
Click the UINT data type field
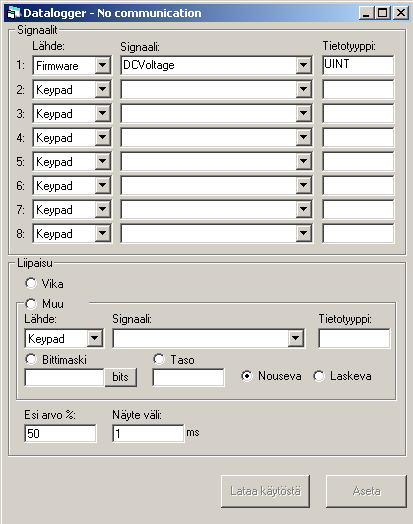click(x=358, y=65)
